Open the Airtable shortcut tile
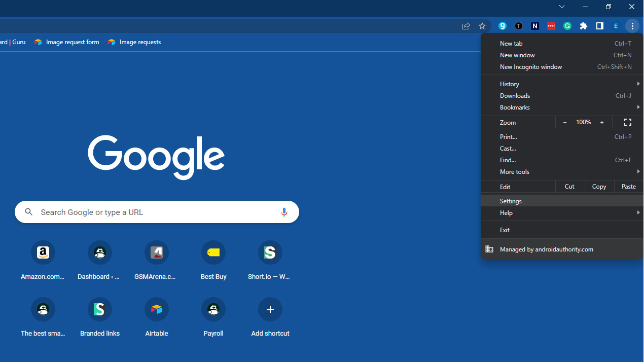This screenshot has height=362, width=644. click(157, 309)
